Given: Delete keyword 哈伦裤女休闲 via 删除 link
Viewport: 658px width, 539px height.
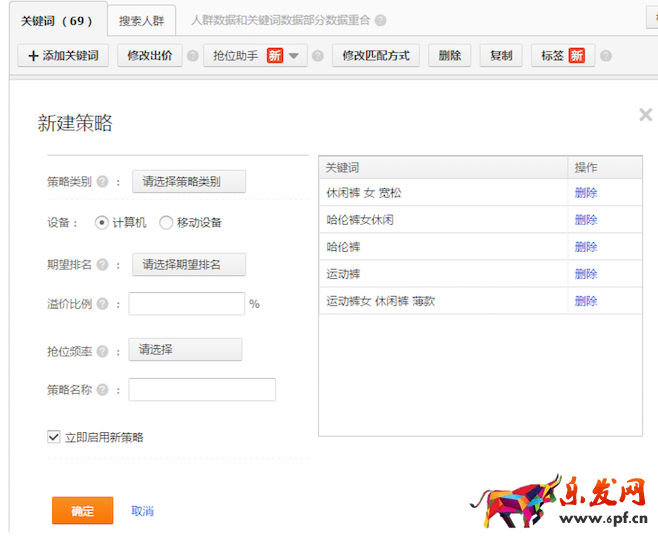Looking at the screenshot, I should tap(585, 220).
